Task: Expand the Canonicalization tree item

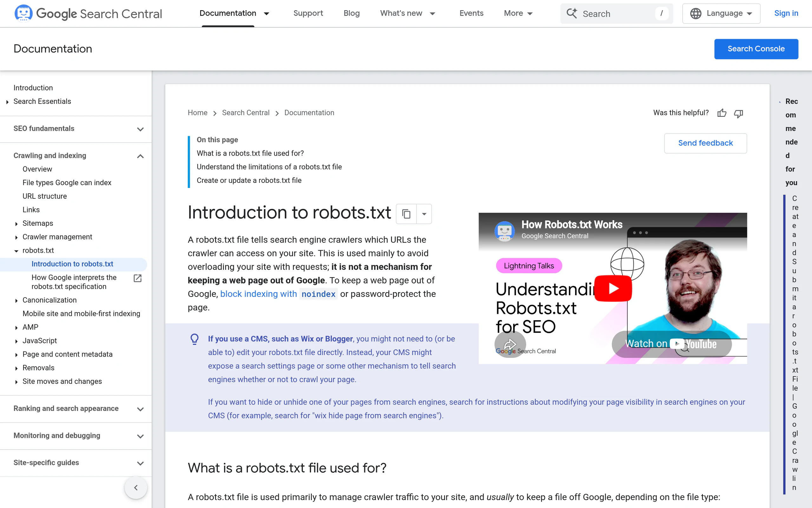Action: (16, 300)
